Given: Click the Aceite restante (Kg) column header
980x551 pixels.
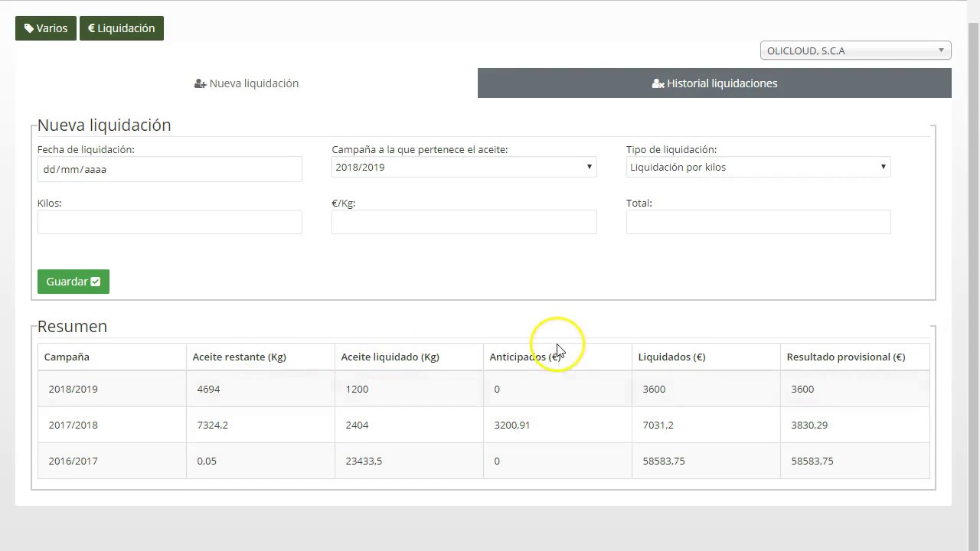Looking at the screenshot, I should [x=260, y=357].
